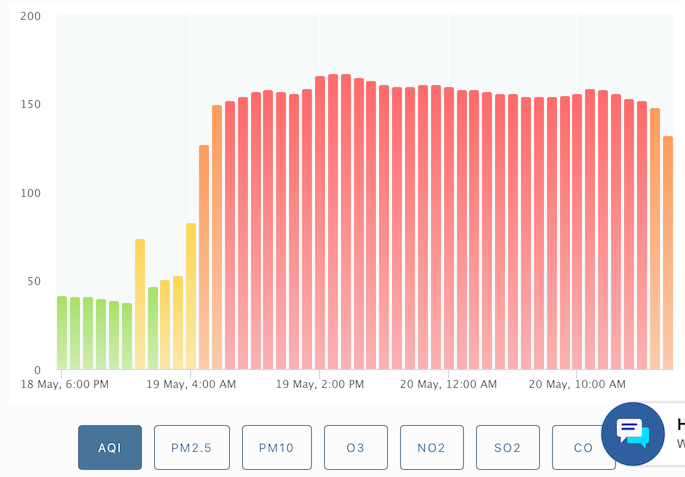
Task: Switch to the PM2.5 tab
Action: point(192,448)
